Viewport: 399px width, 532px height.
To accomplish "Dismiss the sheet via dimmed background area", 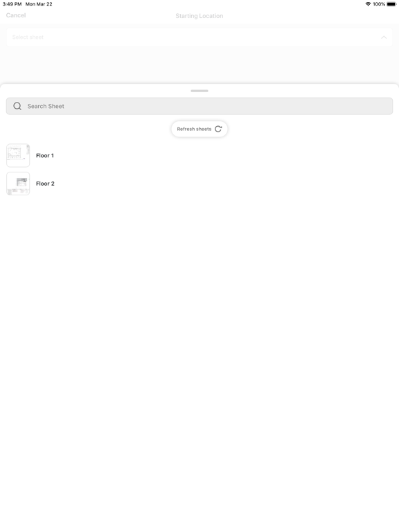I will click(x=199, y=65).
